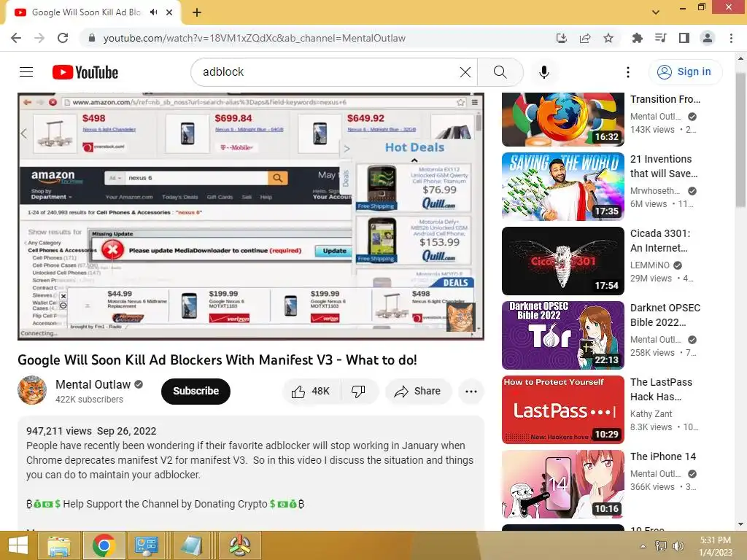Open 'Cicada 3301: An Internet...' title
This screenshot has height=560, width=747.
click(x=660, y=241)
